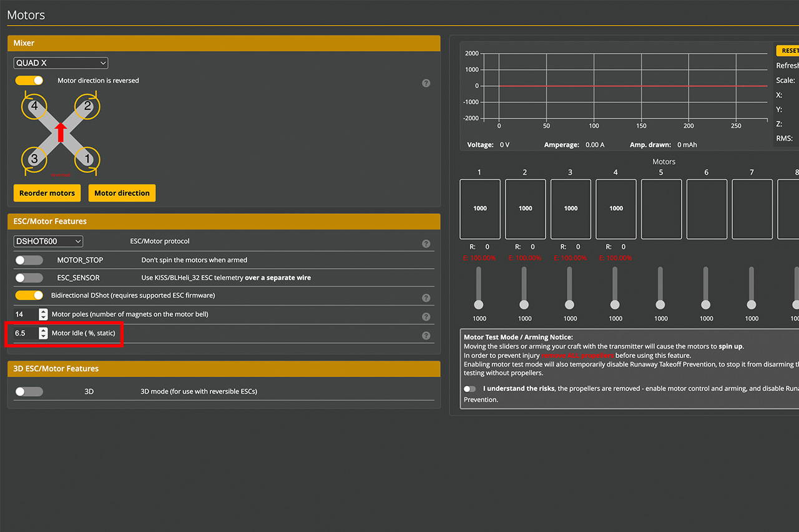Click the Reorder motors button
This screenshot has width=799, height=532.
(47, 193)
